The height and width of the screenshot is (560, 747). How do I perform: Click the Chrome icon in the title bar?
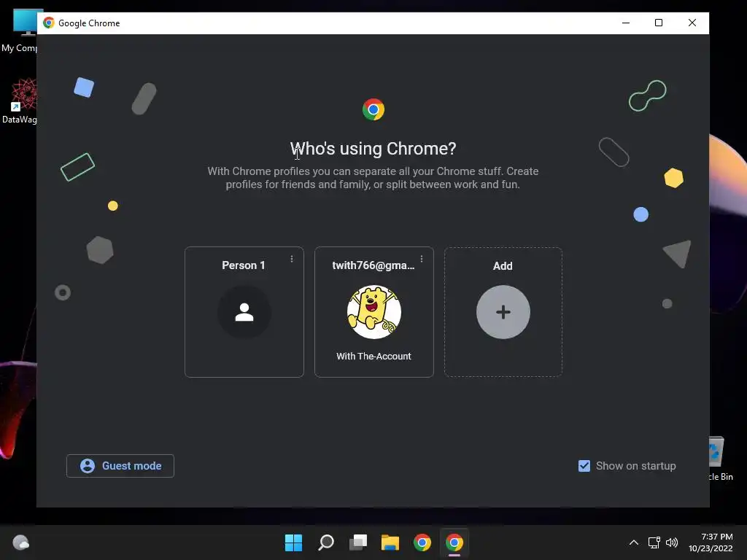pyautogui.click(x=49, y=23)
